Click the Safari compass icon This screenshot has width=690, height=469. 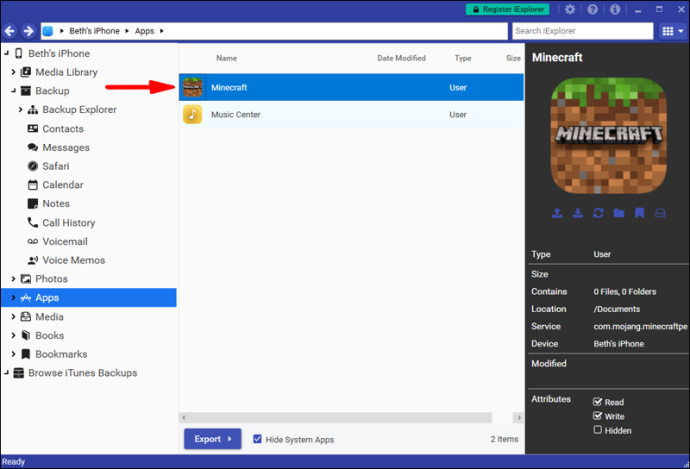pyautogui.click(x=33, y=166)
